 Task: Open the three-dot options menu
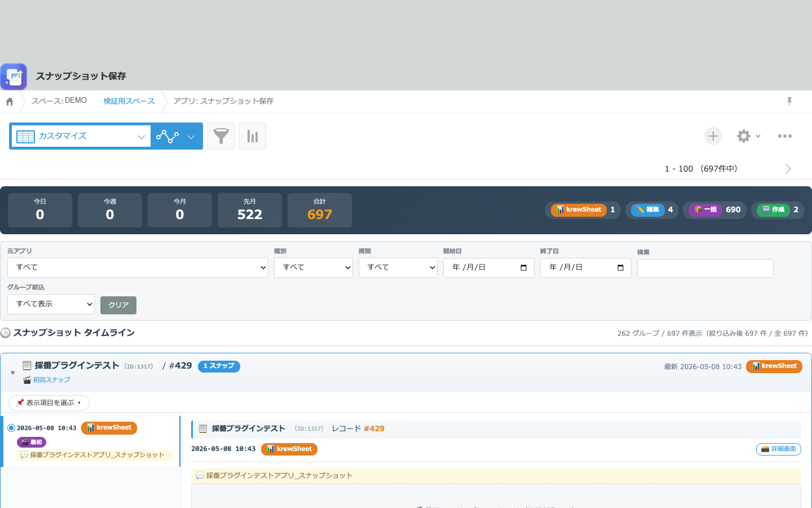point(785,136)
